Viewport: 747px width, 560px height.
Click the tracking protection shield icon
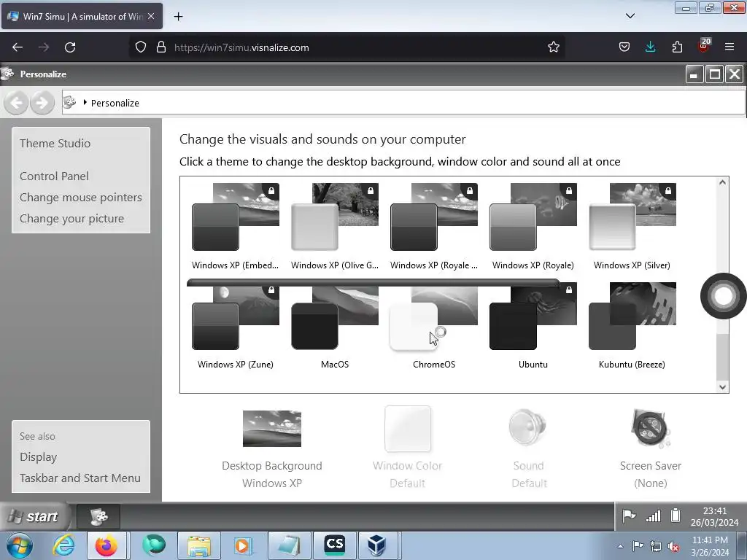click(141, 47)
